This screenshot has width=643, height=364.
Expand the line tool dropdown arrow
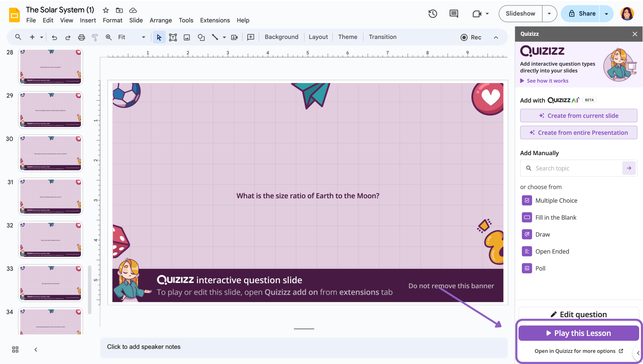[x=224, y=37]
